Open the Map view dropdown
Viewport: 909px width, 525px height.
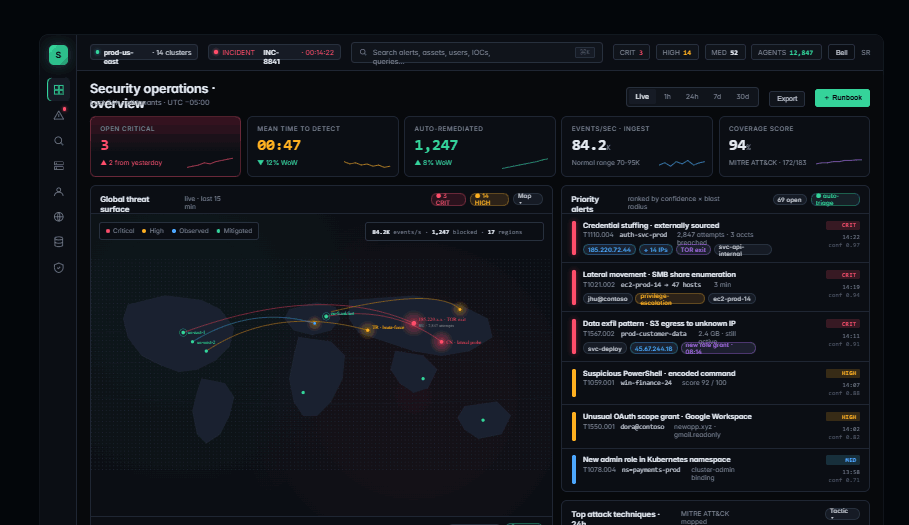point(528,199)
